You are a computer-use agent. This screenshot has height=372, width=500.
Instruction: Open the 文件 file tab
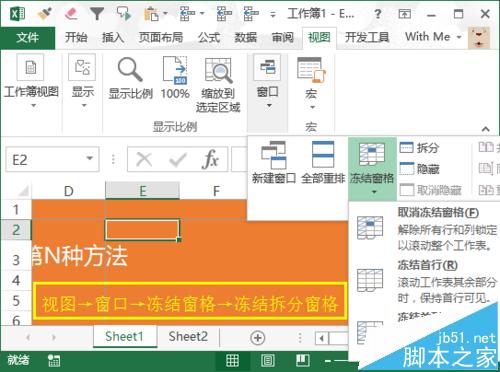28,38
